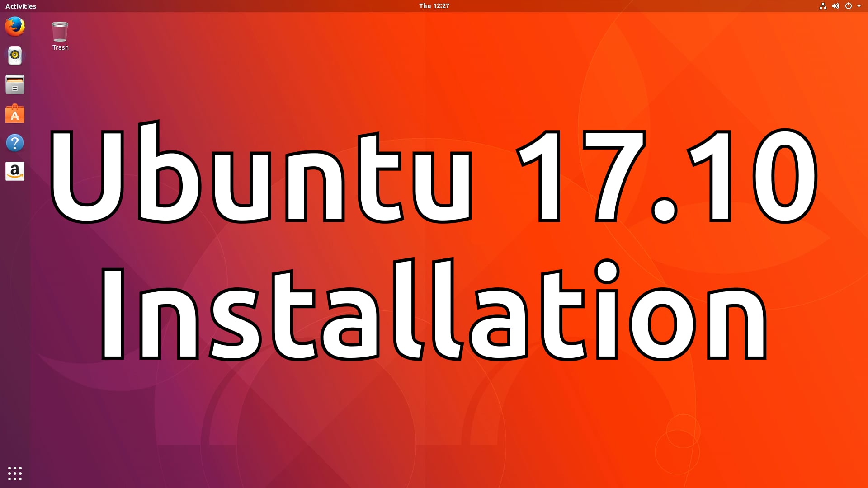Click the Activities menu item
The image size is (868, 488).
(x=20, y=6)
